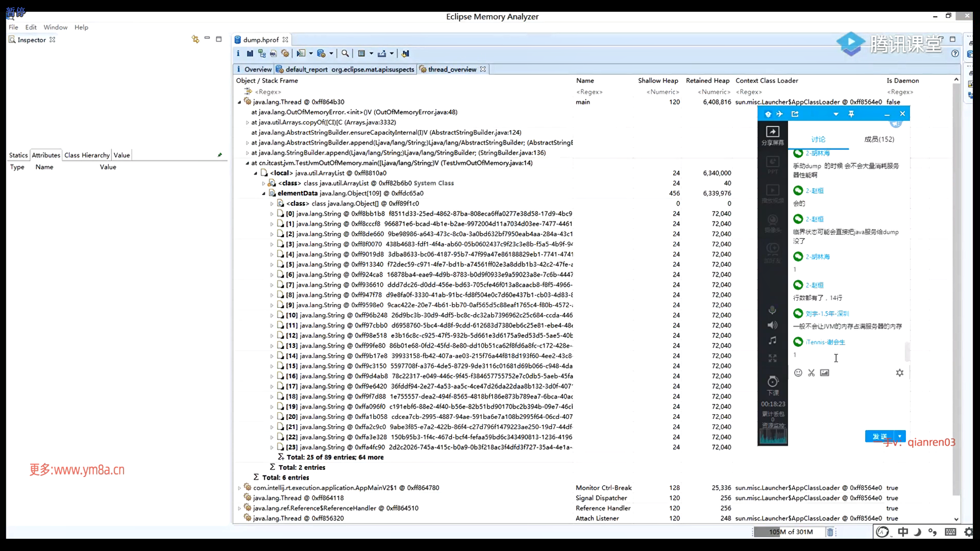Open the Histogram view icon
Viewport: 980px width, 551px height.
pyautogui.click(x=250, y=54)
